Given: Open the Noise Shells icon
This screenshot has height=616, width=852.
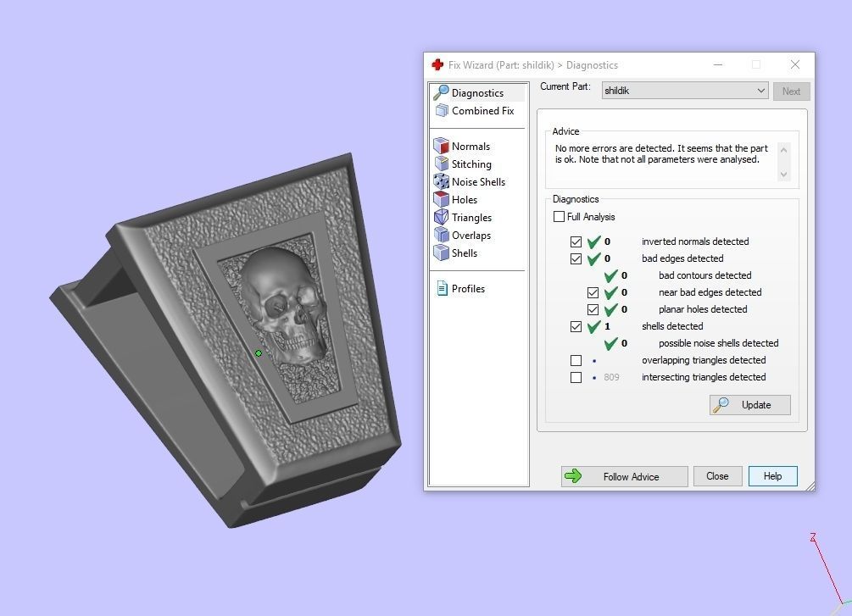Looking at the screenshot, I should coord(441,182).
